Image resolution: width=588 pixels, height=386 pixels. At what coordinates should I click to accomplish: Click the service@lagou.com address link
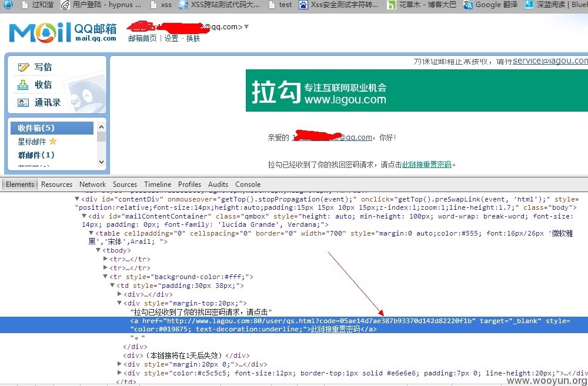click(x=550, y=61)
